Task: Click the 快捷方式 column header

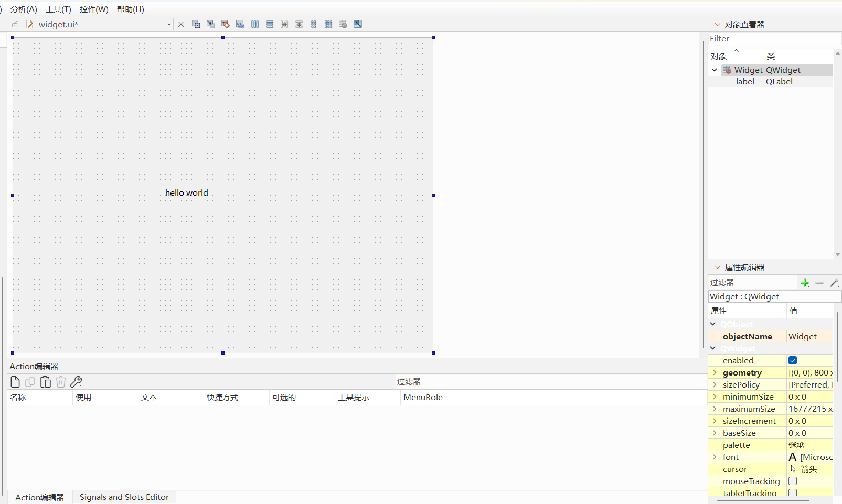Action: [x=237, y=397]
